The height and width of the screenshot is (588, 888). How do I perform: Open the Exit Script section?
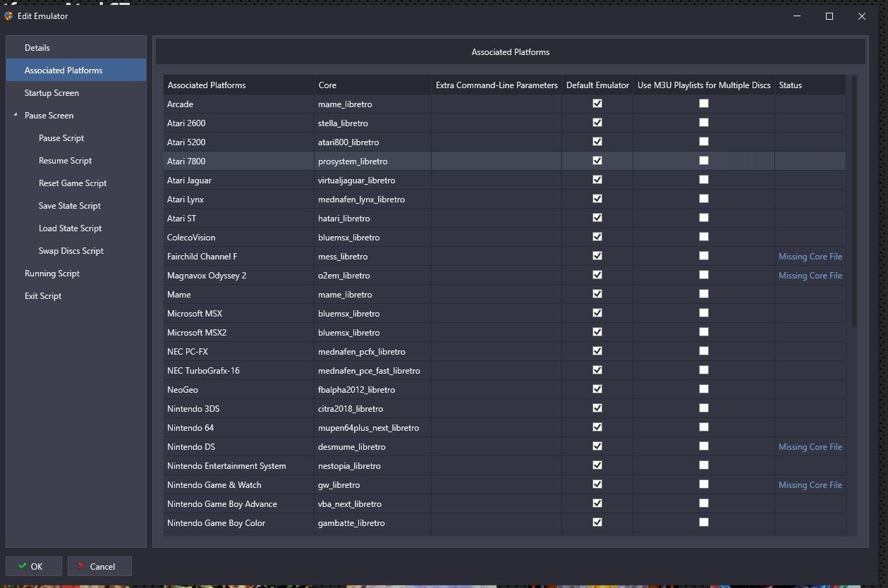[x=76, y=296]
